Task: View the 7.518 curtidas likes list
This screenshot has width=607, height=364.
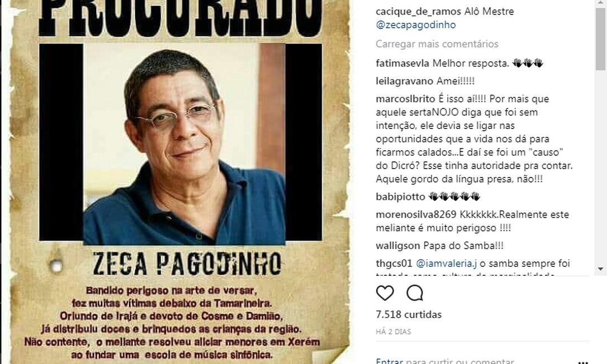Action: (409, 314)
